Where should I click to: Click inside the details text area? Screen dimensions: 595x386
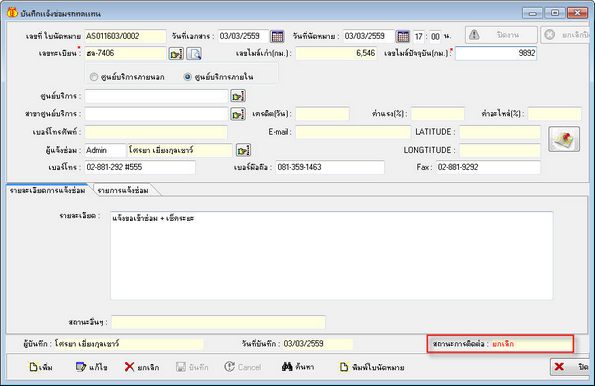click(331, 256)
